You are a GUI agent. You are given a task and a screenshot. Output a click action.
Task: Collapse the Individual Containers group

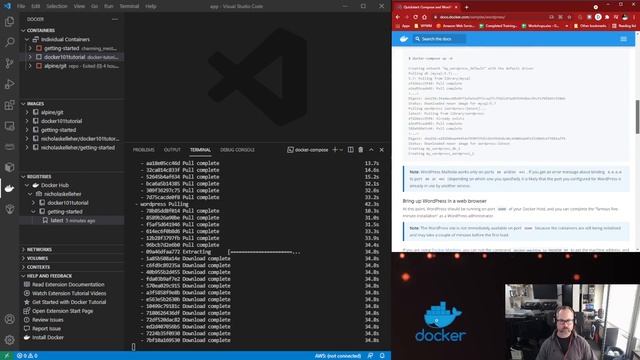click(x=27, y=39)
